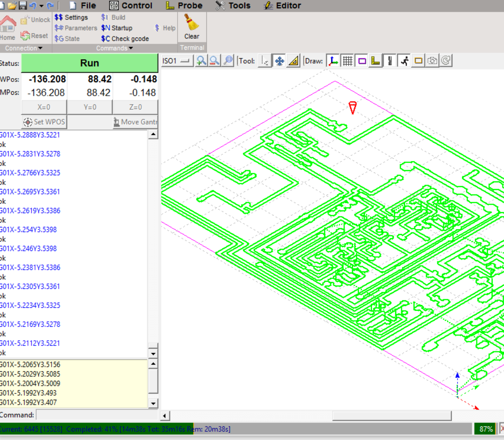This screenshot has height=440, width=504.
Task: Show the $G State command
Action: click(x=67, y=38)
